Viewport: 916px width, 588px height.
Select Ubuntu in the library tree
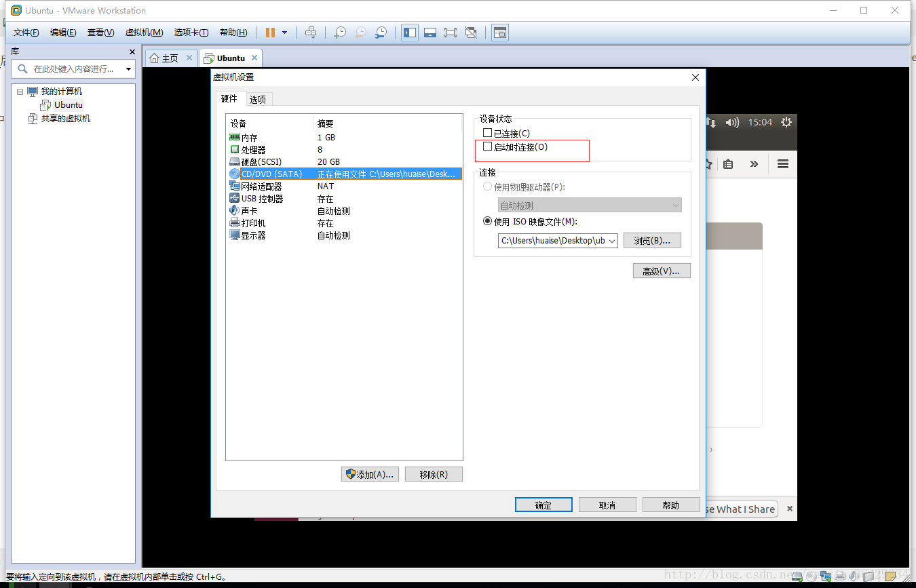pos(69,105)
